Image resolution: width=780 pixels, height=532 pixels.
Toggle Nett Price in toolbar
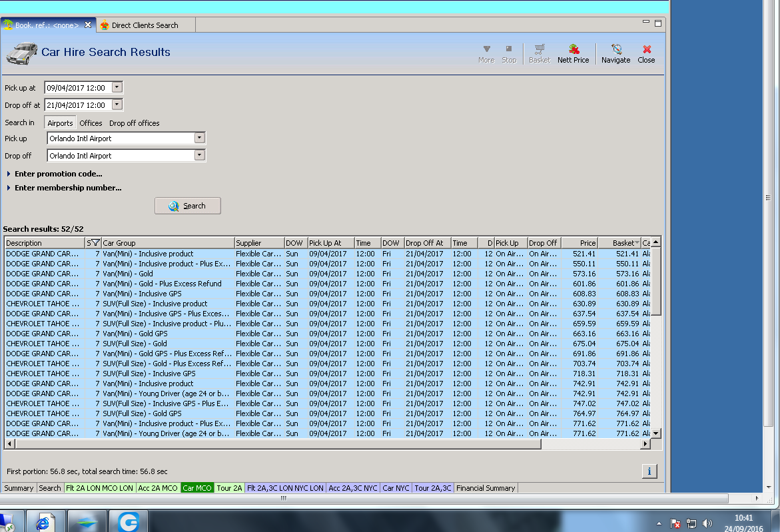point(573,54)
